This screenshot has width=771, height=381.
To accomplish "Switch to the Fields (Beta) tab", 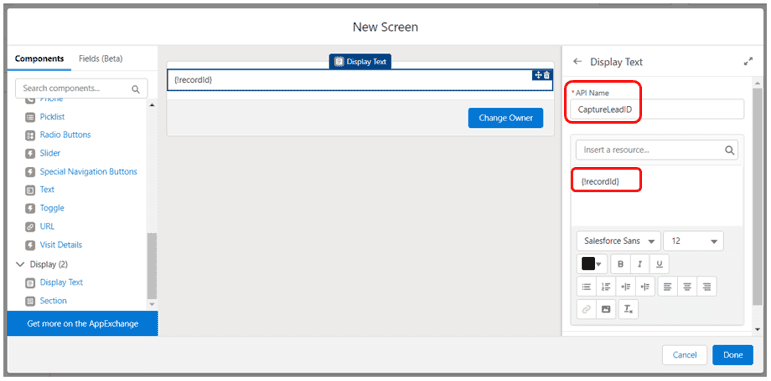I will (x=101, y=59).
